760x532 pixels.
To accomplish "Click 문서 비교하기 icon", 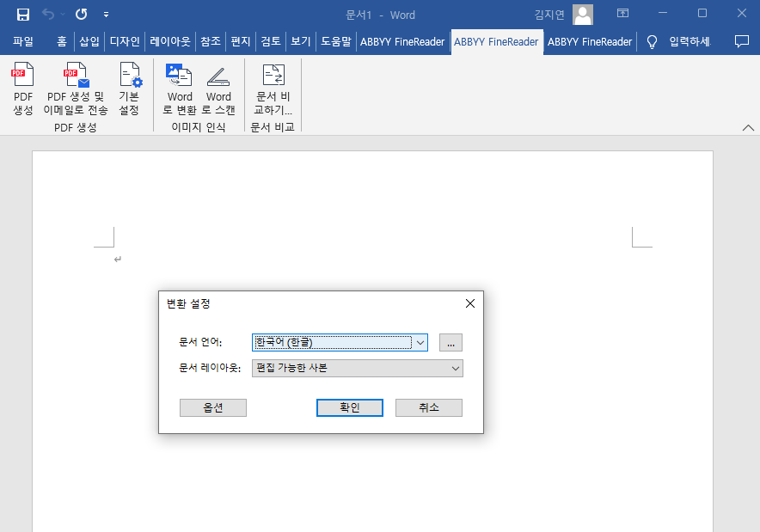I will 273,89.
